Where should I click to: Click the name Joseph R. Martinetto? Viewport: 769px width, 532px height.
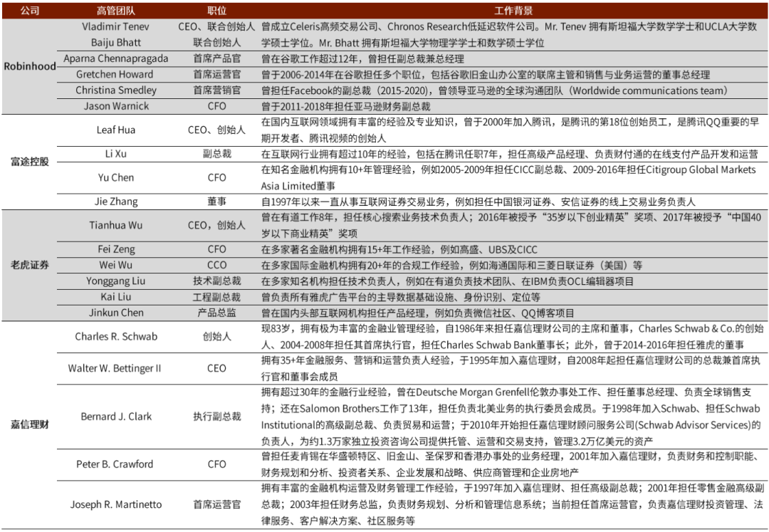coord(116,504)
